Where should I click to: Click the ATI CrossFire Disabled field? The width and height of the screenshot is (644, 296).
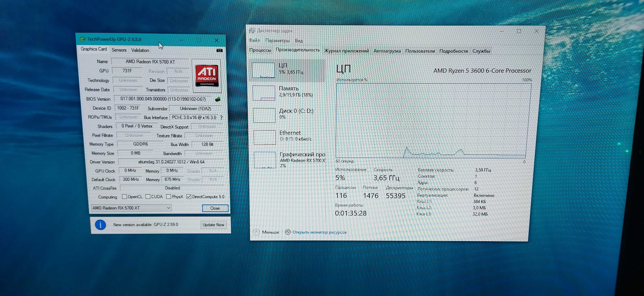pos(172,188)
